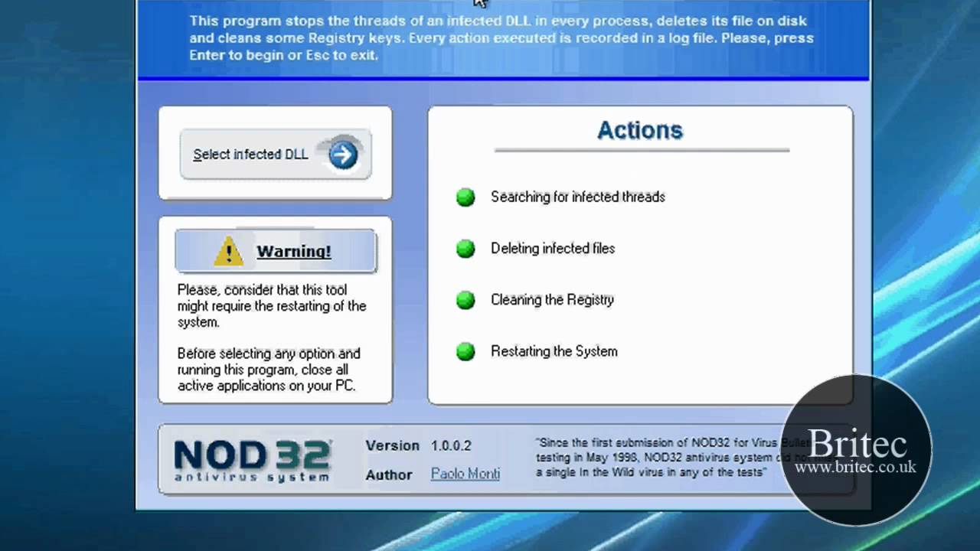Select the 'Searching for infected threads' text

tap(577, 197)
